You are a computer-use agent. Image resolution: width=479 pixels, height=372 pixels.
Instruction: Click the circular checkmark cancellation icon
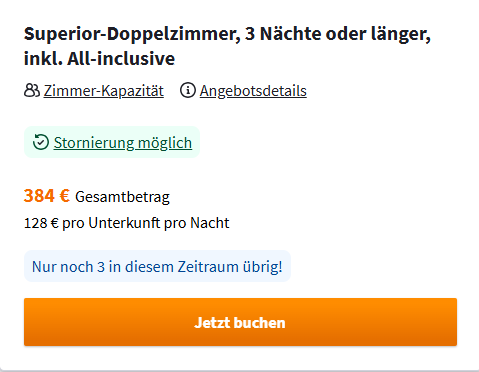coord(41,142)
